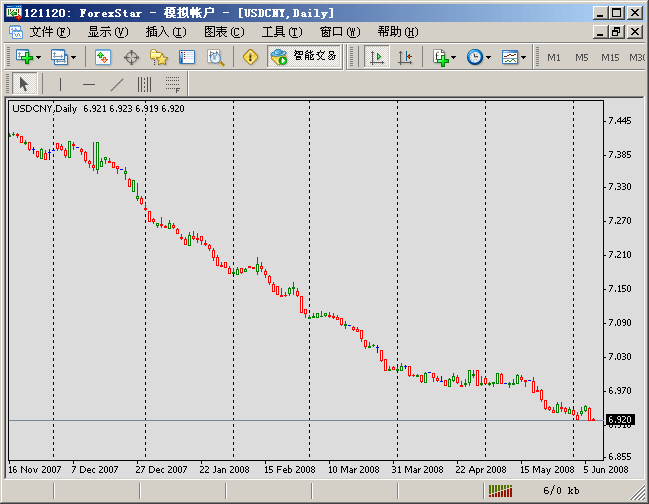Show the Terminal panel icon
This screenshot has height=504, width=649.
tap(187, 57)
